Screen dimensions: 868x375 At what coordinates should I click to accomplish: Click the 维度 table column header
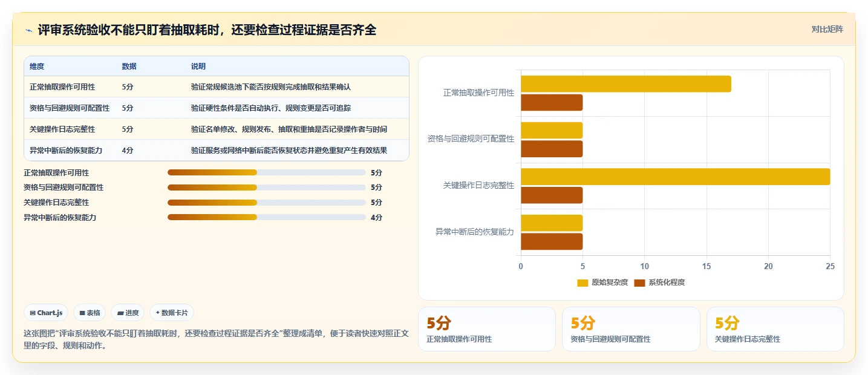click(37, 66)
